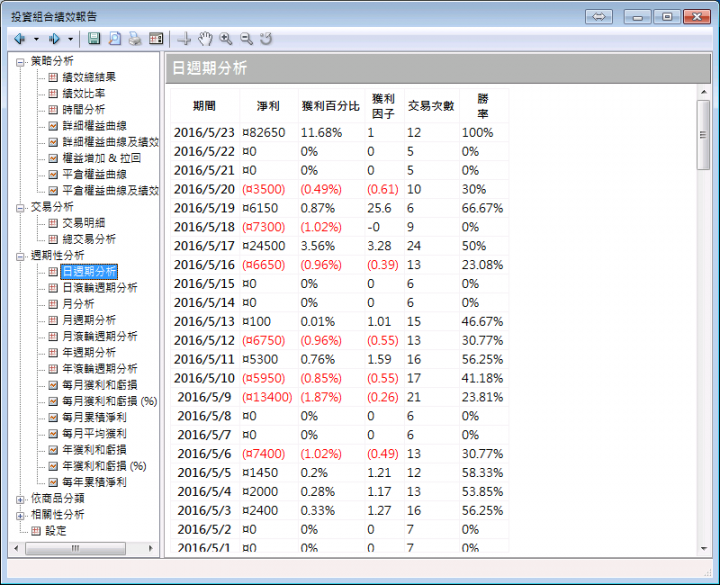This screenshot has height=585, width=720.
Task: Open 平倉權益曲線 chart
Action: (94, 174)
